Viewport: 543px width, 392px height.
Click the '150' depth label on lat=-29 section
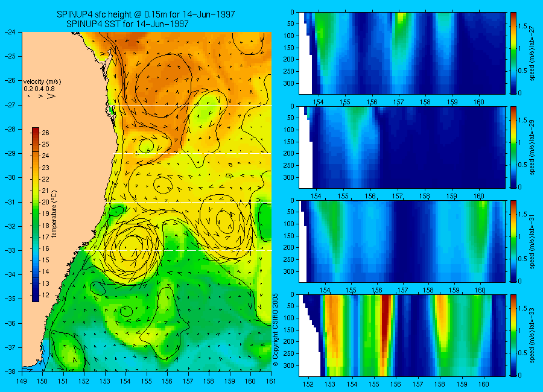289,142
